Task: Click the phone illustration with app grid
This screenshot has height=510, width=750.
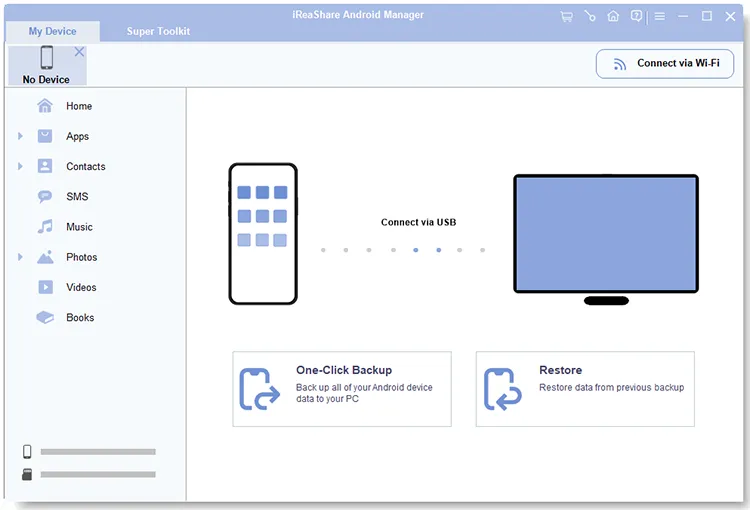Action: (263, 234)
